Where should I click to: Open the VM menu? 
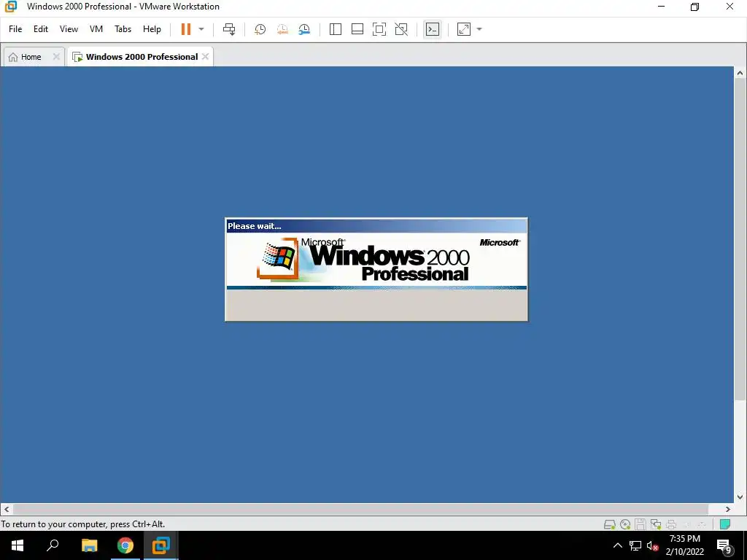(x=96, y=29)
